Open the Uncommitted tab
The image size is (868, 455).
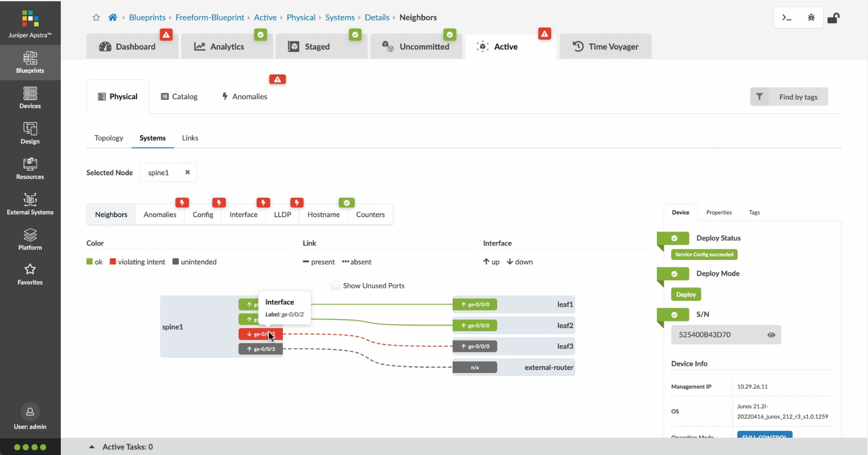pos(416,47)
